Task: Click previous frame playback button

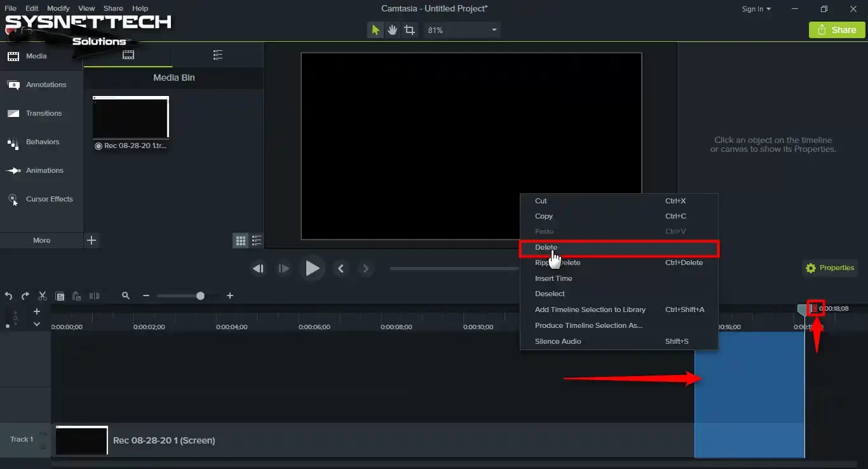Action: point(258,269)
